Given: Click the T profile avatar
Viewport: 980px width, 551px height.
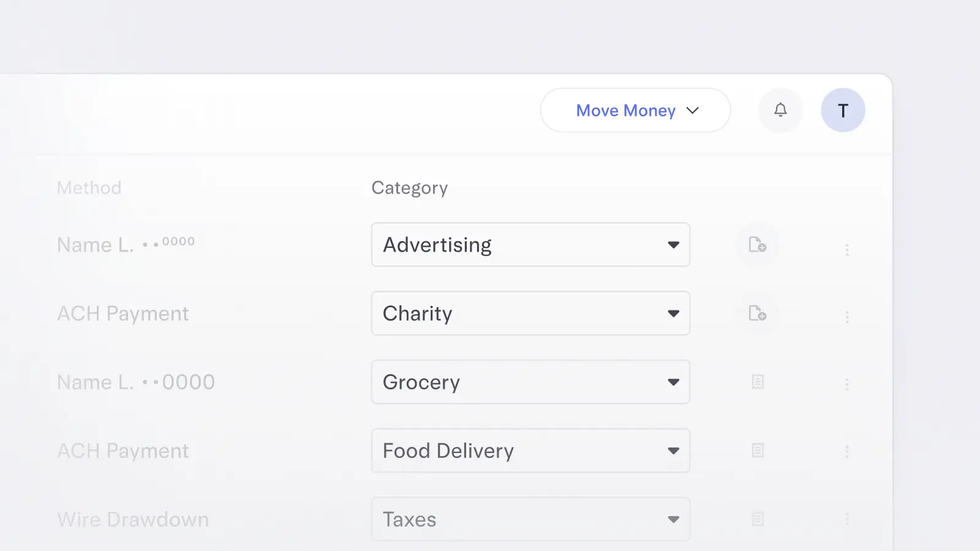Looking at the screenshot, I should (843, 110).
